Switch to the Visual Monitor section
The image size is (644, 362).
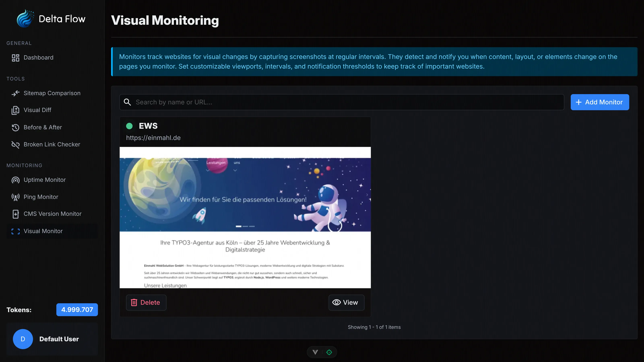[x=43, y=231]
